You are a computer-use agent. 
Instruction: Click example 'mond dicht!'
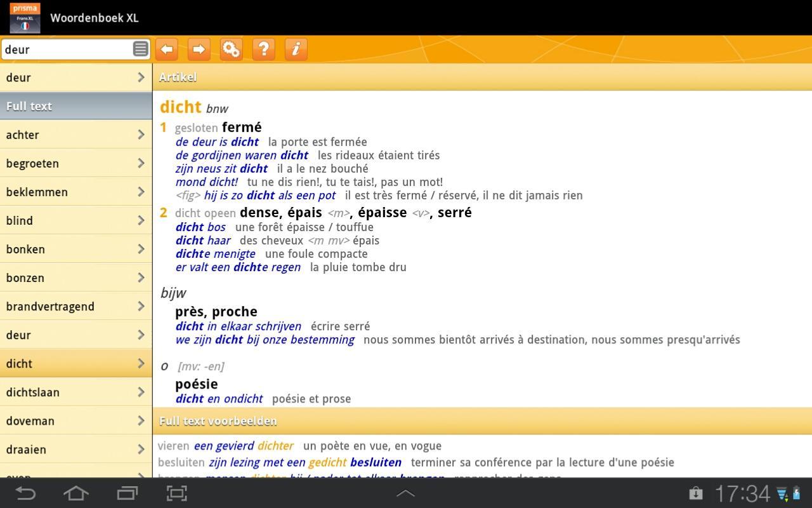[x=207, y=182]
